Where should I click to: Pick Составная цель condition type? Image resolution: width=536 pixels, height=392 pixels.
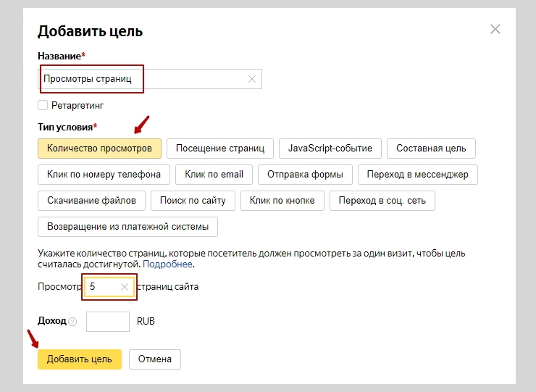[x=431, y=149]
